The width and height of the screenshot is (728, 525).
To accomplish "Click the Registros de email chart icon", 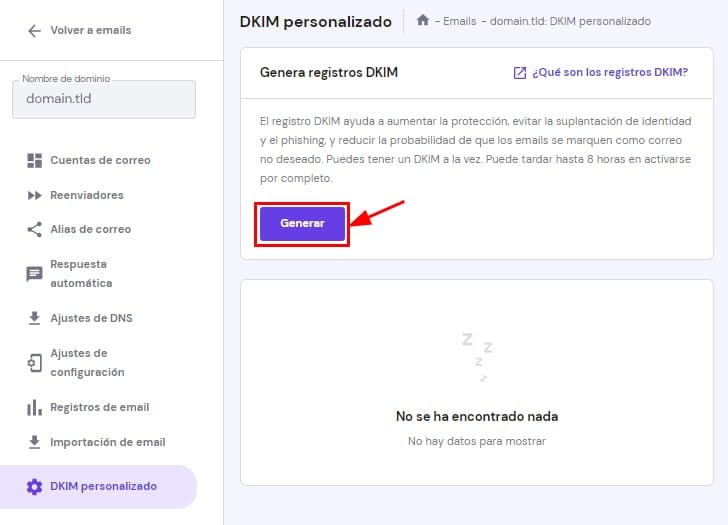I will click(34, 407).
